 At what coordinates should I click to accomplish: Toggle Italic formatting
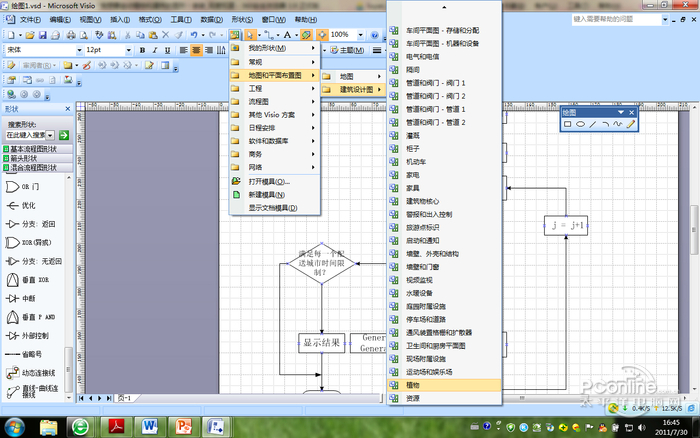coord(154,50)
